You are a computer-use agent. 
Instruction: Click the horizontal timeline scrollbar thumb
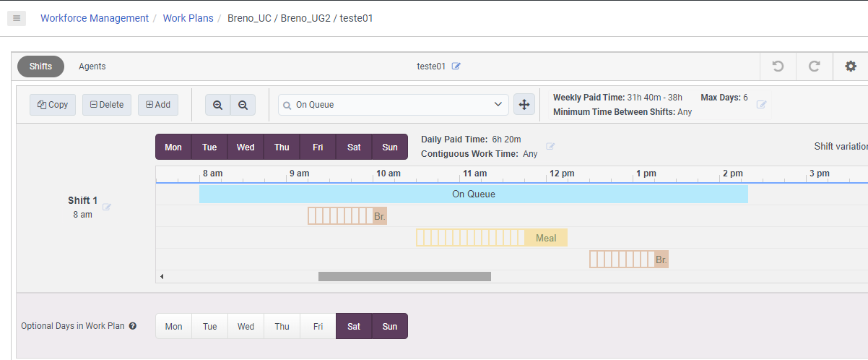[404, 276]
